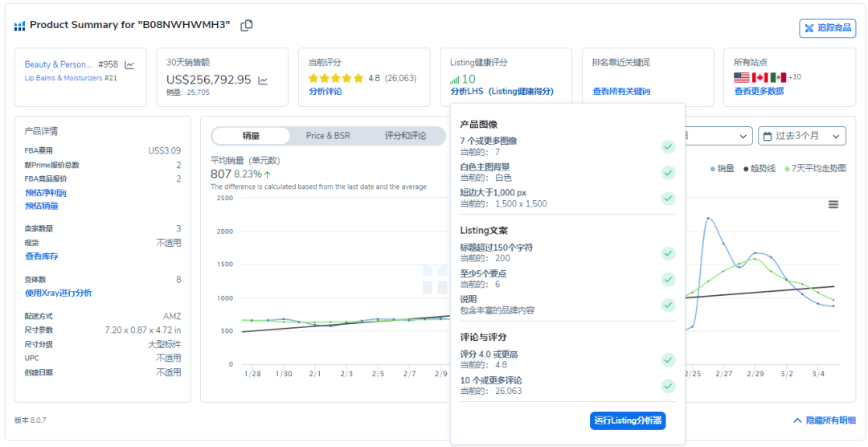This screenshot has height=447, width=868.
Task: Open 预估销量 link
Action: 42,206
